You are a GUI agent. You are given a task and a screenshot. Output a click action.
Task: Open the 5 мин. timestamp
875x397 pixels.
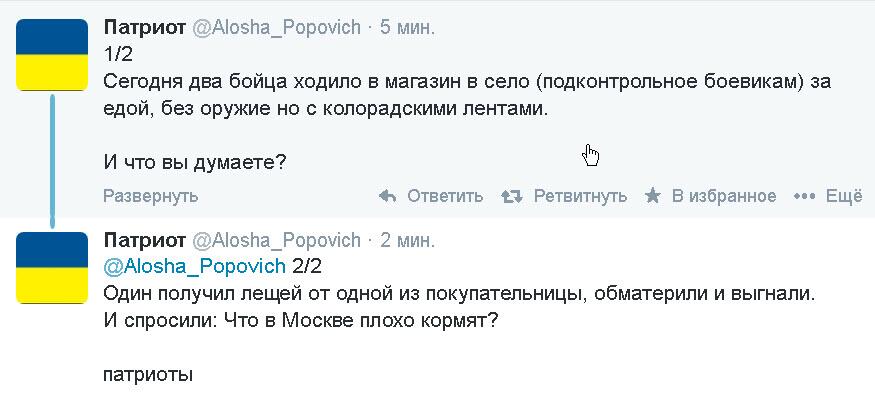407,27
